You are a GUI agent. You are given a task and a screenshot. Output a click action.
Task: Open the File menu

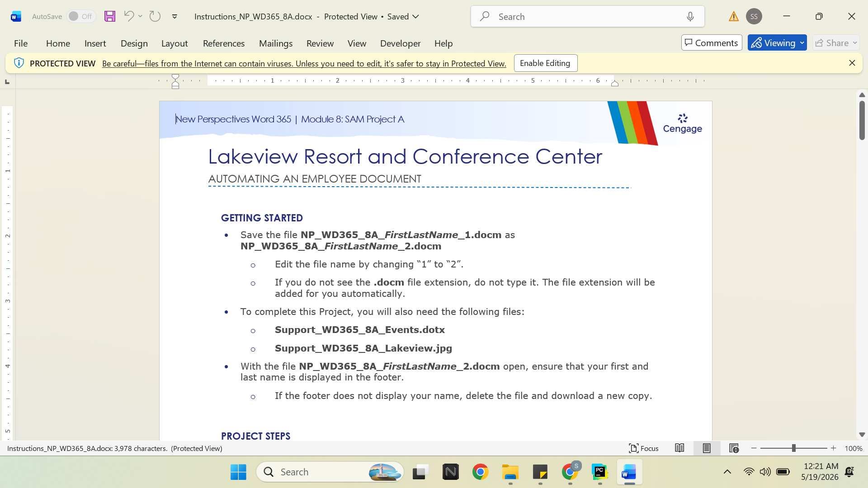click(x=21, y=43)
